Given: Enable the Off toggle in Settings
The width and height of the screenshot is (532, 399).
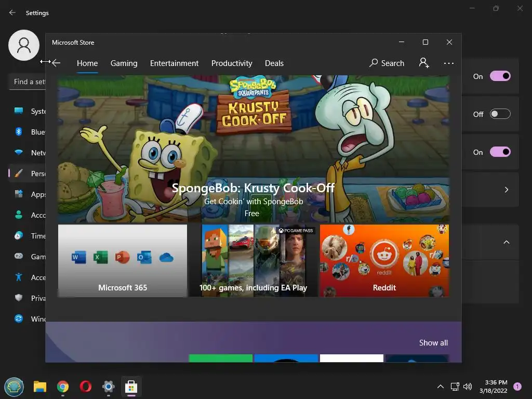Looking at the screenshot, I should click(x=500, y=114).
